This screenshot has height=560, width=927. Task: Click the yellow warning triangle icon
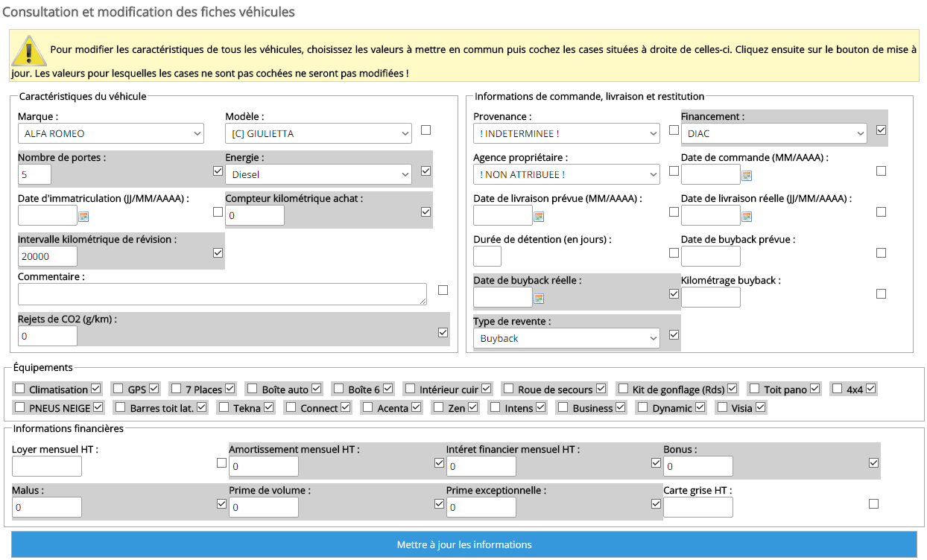click(x=28, y=51)
